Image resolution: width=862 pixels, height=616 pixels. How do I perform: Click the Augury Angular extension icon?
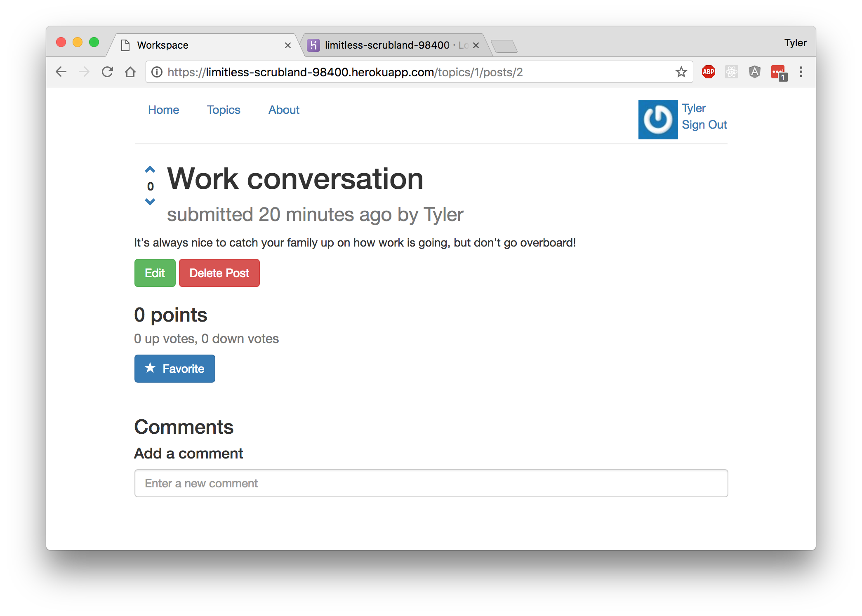click(754, 72)
